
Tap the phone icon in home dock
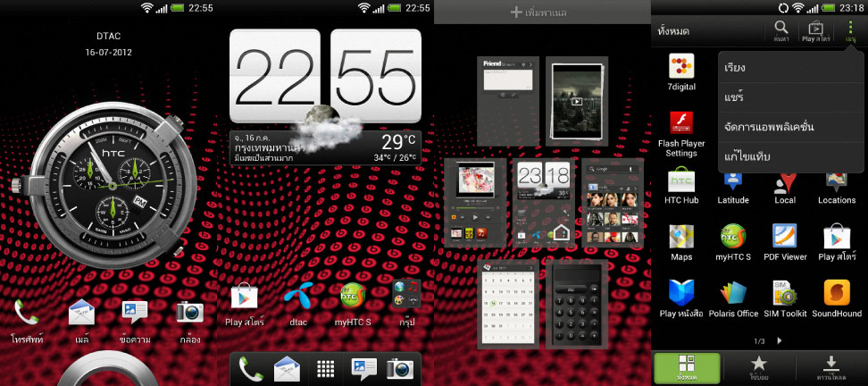251,368
